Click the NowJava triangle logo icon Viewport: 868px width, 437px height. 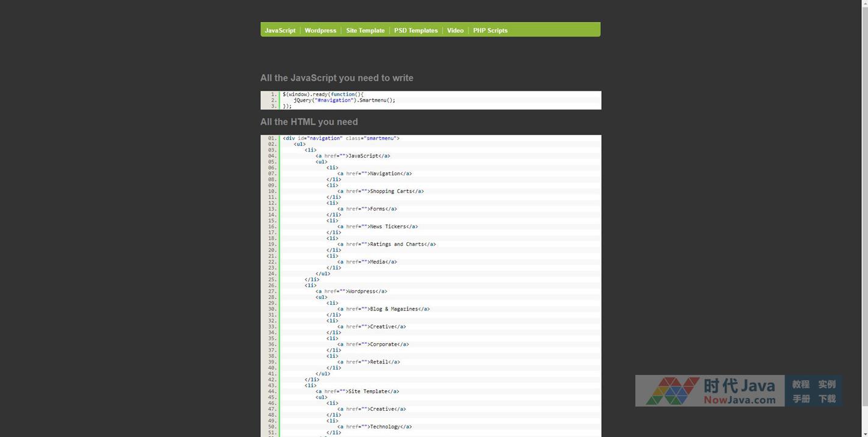pos(672,391)
